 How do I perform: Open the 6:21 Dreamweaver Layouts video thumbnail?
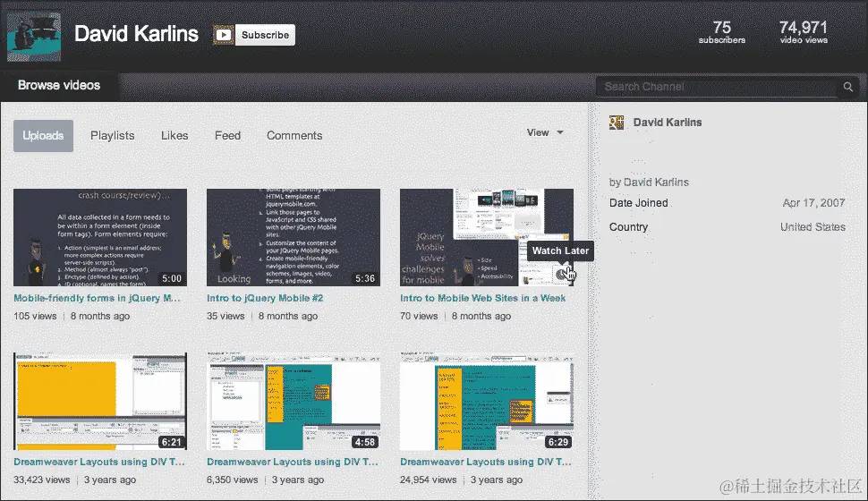[x=100, y=402]
